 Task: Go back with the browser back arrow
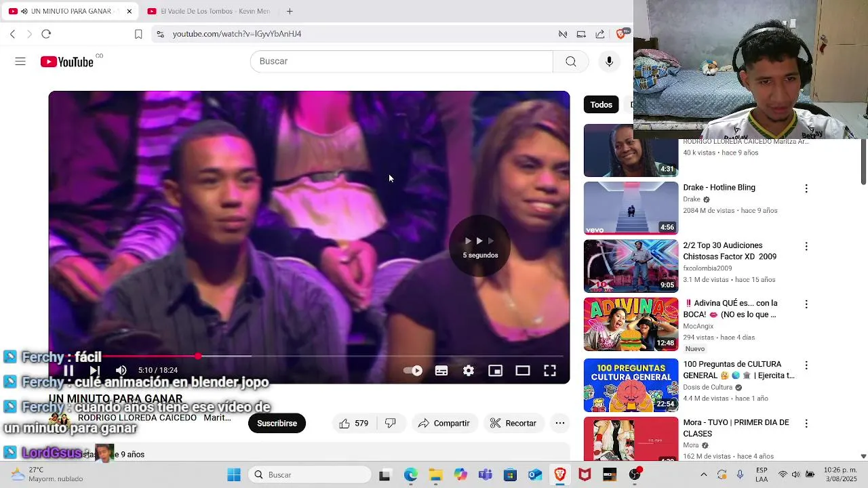(12, 34)
